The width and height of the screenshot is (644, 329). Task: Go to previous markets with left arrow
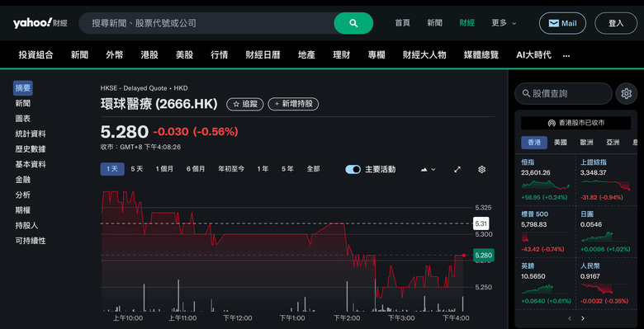click(x=570, y=318)
